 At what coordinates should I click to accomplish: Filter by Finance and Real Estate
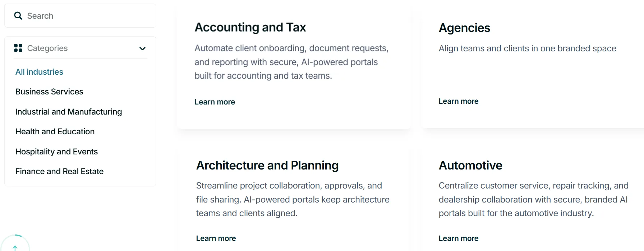click(x=59, y=171)
